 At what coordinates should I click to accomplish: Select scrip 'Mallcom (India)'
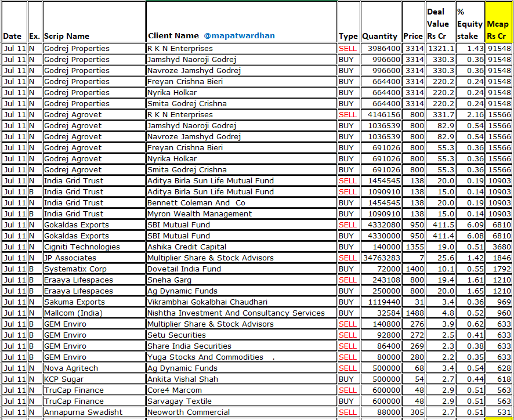[94, 313]
